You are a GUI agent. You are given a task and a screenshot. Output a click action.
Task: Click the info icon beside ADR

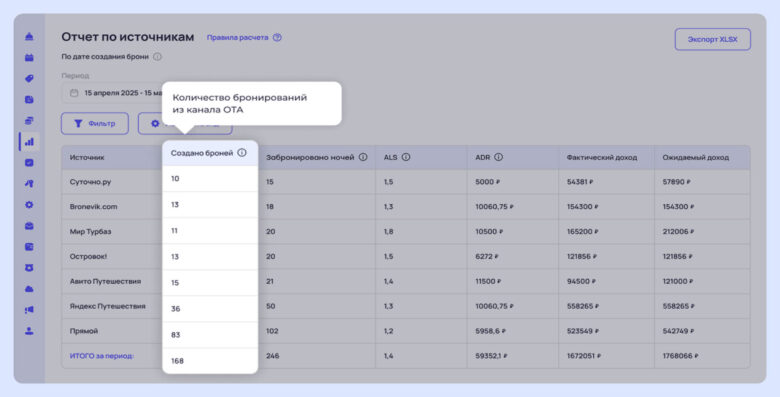pyautogui.click(x=498, y=157)
